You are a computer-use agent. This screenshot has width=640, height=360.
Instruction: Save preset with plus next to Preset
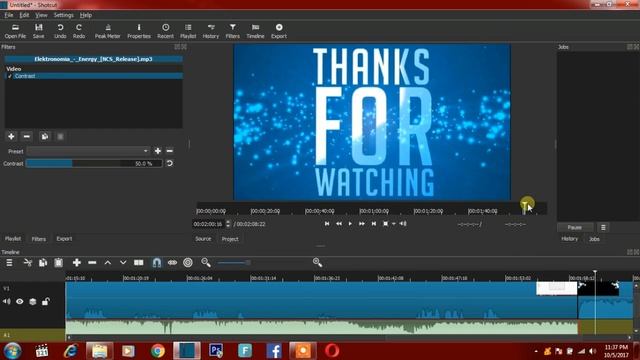pyautogui.click(x=158, y=151)
